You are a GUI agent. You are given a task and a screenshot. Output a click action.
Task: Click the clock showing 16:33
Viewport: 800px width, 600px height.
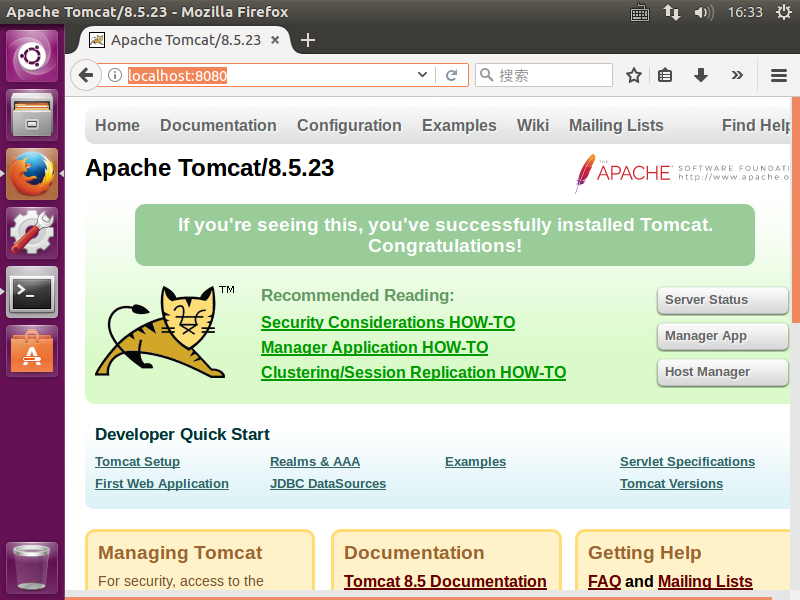pos(745,12)
